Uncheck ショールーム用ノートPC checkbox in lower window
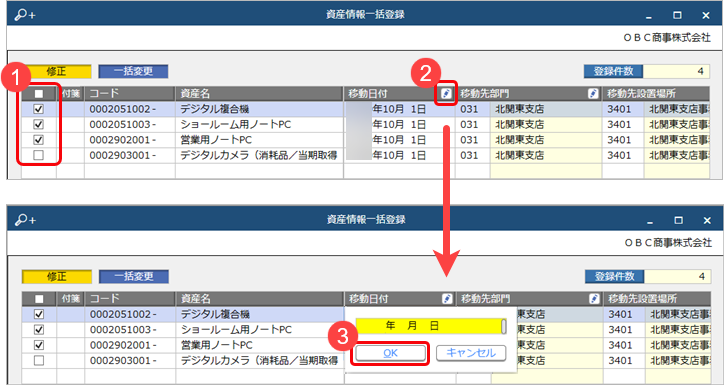Screen dimensions: 724x385 [x=39, y=330]
